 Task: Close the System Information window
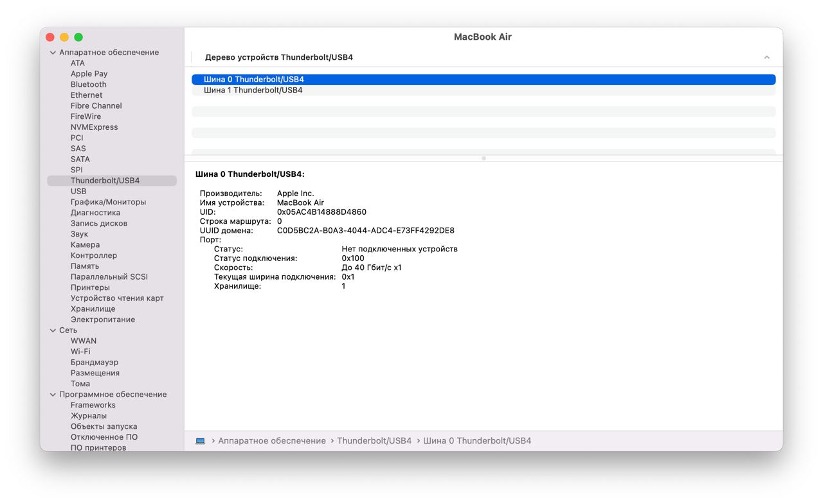[x=50, y=37]
